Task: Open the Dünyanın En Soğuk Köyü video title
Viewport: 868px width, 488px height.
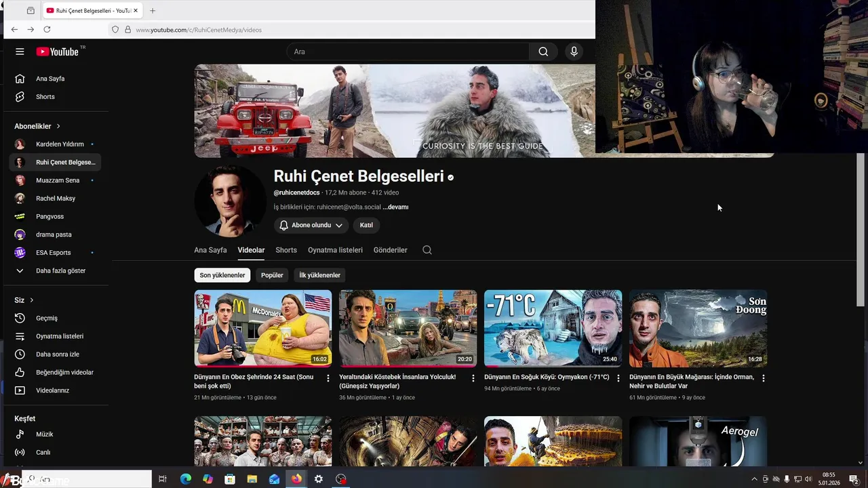Action: click(x=547, y=377)
